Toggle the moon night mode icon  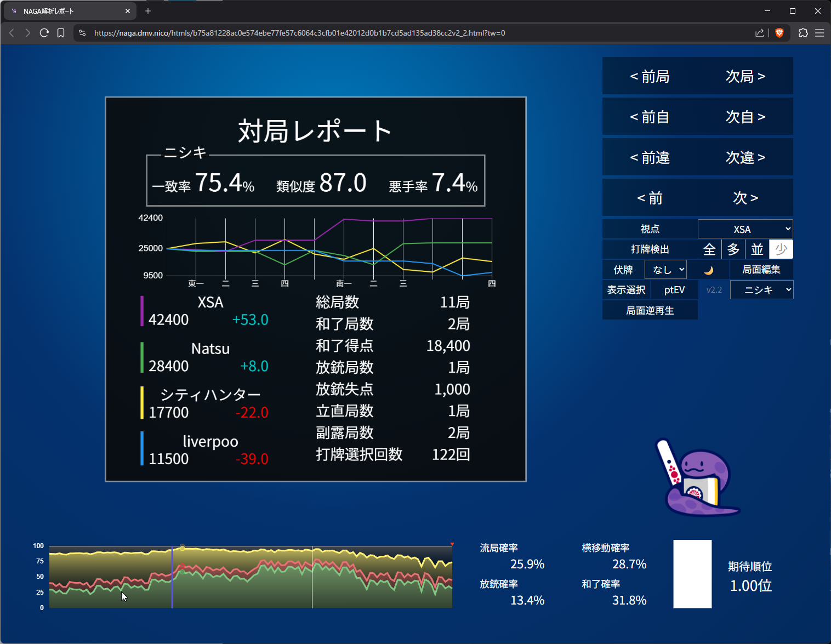click(x=708, y=270)
